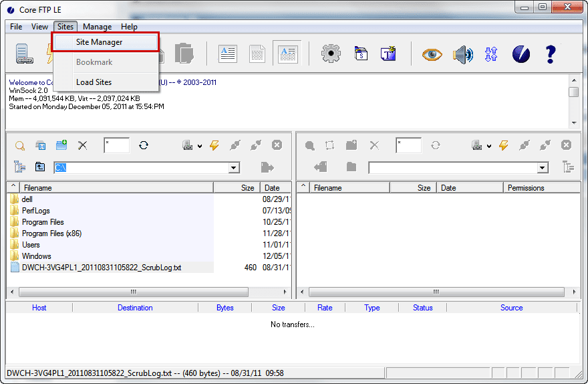Click the Destination transfer column header
Screen dimensions: 588x384
click(135, 308)
